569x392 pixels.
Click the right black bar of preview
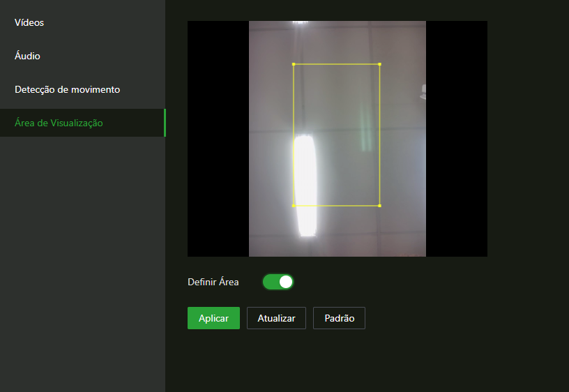pos(456,138)
